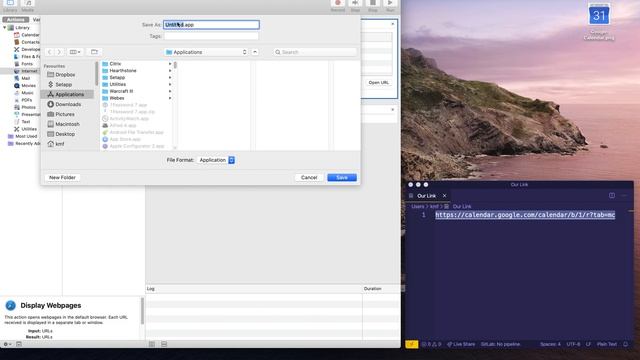Cancel the save dialog
This screenshot has width=640, height=360.
[x=309, y=178]
